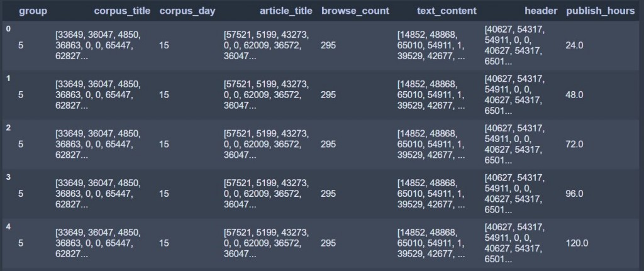Click the corpus_title column header

click(123, 11)
